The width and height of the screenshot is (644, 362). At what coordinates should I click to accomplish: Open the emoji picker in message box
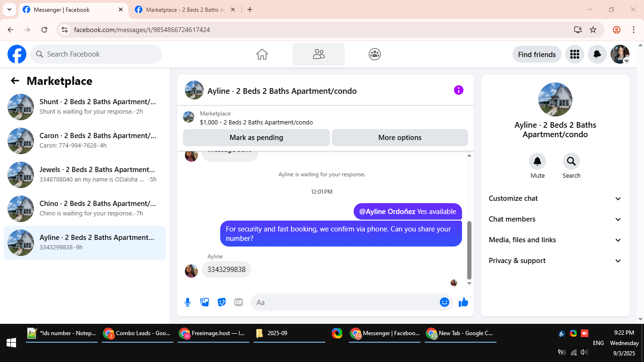pos(444,302)
